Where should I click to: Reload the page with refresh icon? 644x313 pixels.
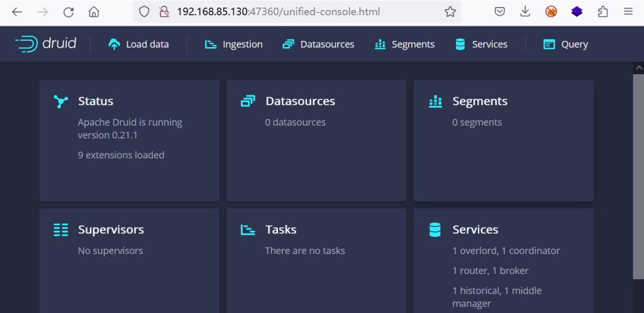(68, 12)
